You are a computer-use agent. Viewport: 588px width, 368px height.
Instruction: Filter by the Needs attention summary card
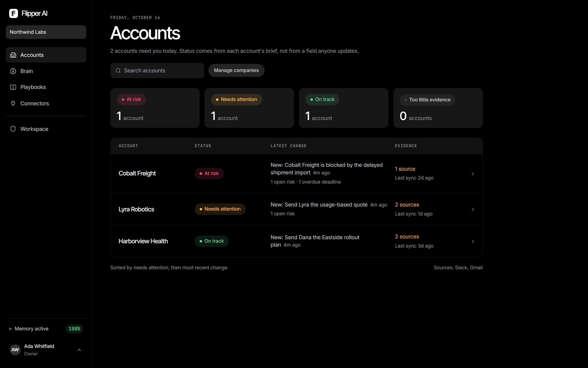[249, 108]
